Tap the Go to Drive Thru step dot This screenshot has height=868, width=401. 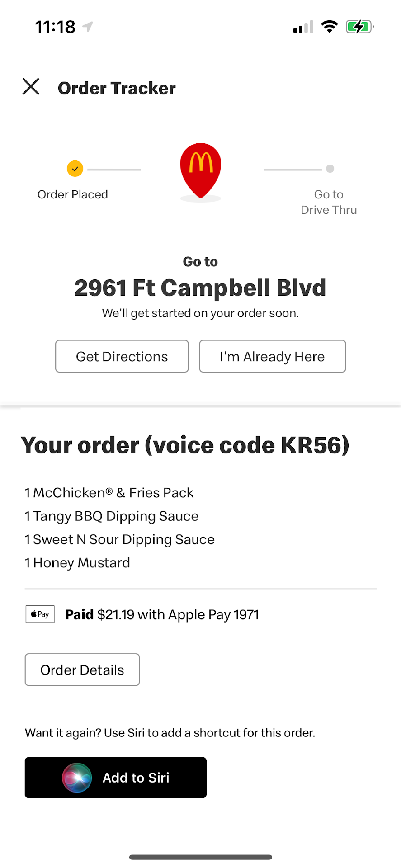click(330, 169)
